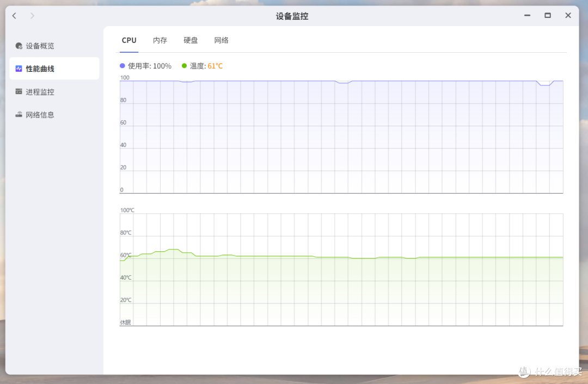Go to 网络信息 section

coord(54,115)
